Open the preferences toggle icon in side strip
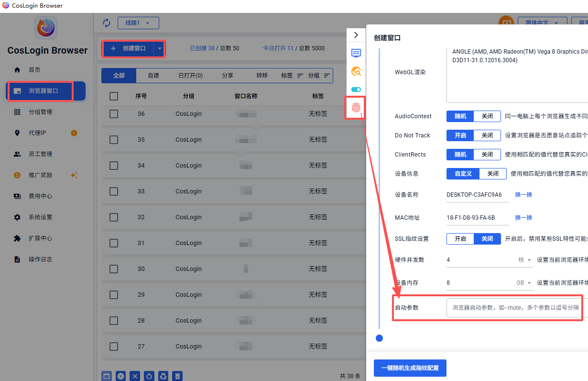 coord(356,90)
